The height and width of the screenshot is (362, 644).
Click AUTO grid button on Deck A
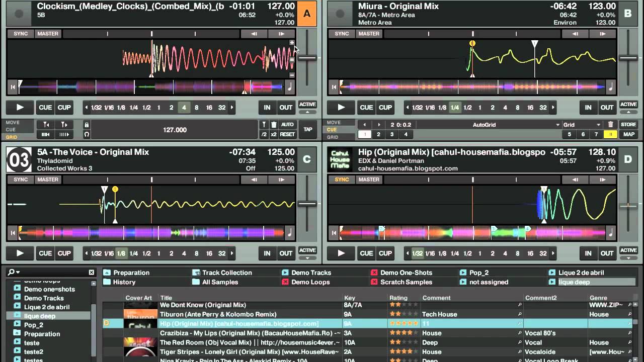(287, 125)
